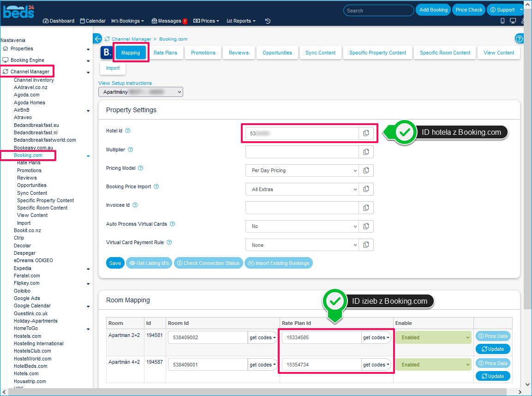Click the help icon beside Pricing Model
532x396 pixels.
click(141, 168)
